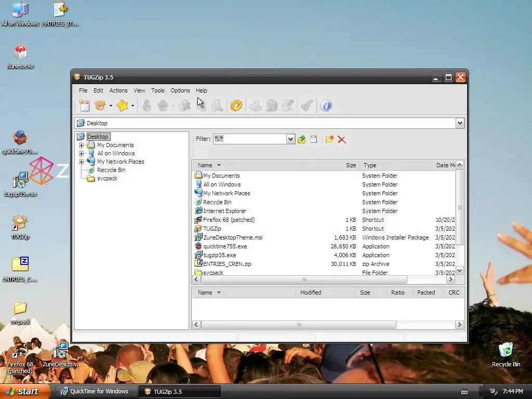Click the grayed-out checkmark test icon
Screen dimensions: 532x399
pyautogui.click(x=307, y=105)
